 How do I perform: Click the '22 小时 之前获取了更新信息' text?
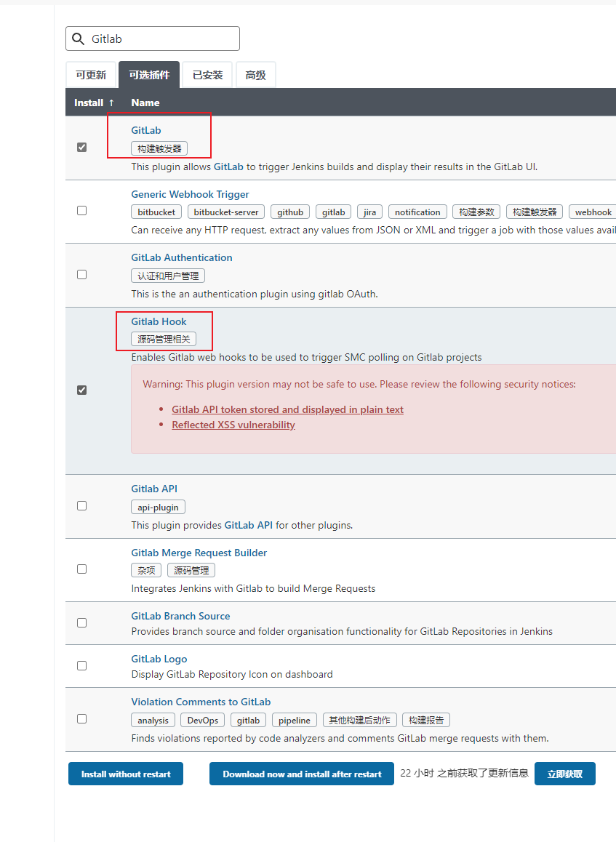click(465, 773)
